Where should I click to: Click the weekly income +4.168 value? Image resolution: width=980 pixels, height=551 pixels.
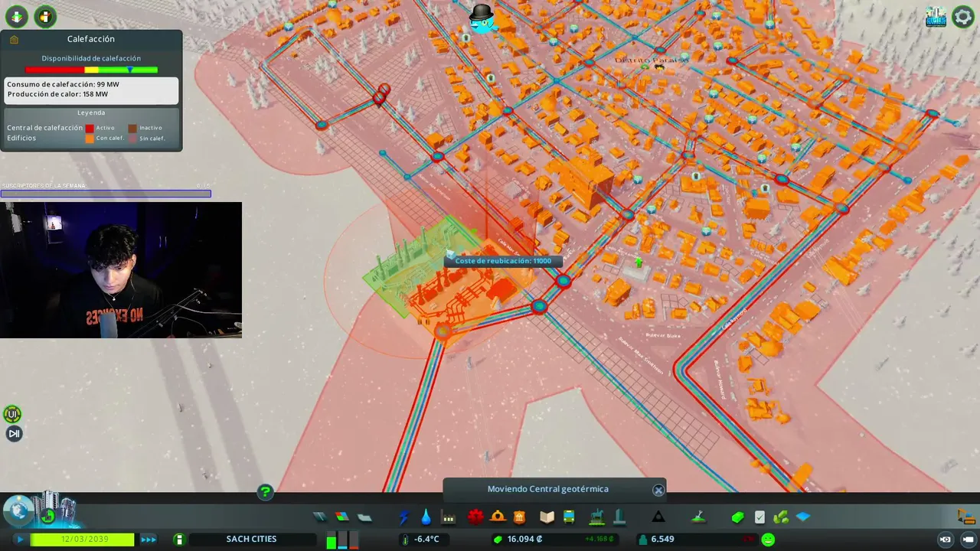599,540
